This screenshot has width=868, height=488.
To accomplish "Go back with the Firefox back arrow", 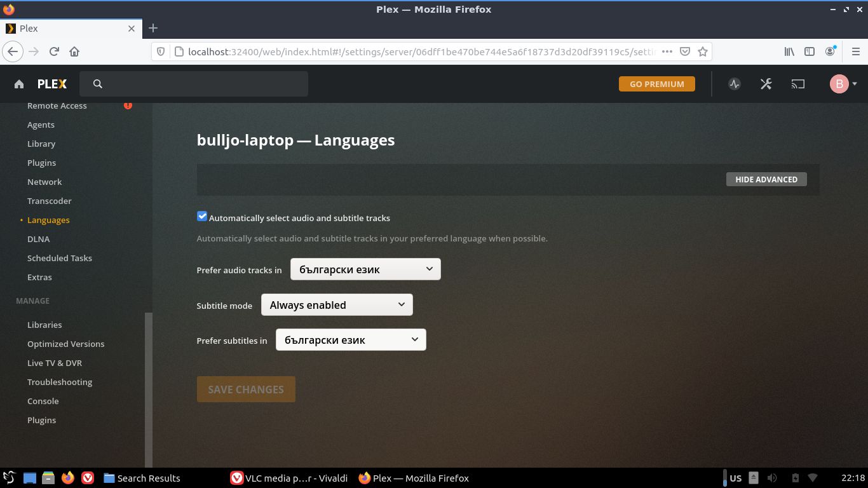I will (13, 51).
